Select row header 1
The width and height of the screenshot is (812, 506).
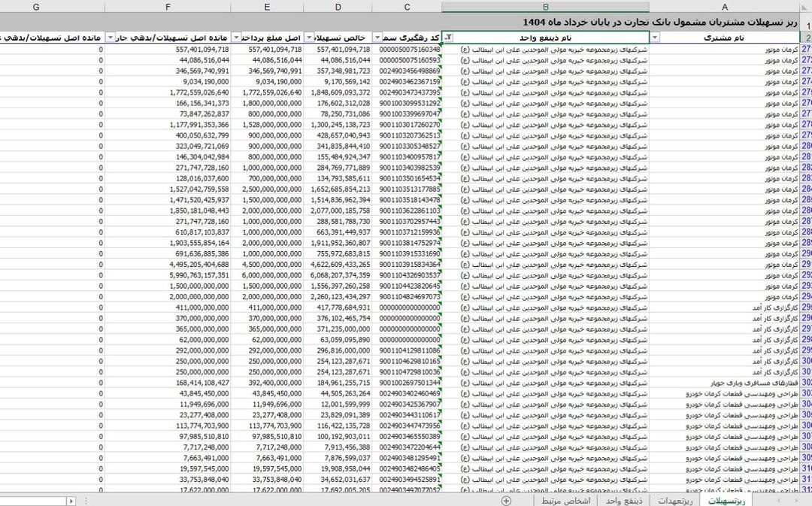click(x=806, y=23)
